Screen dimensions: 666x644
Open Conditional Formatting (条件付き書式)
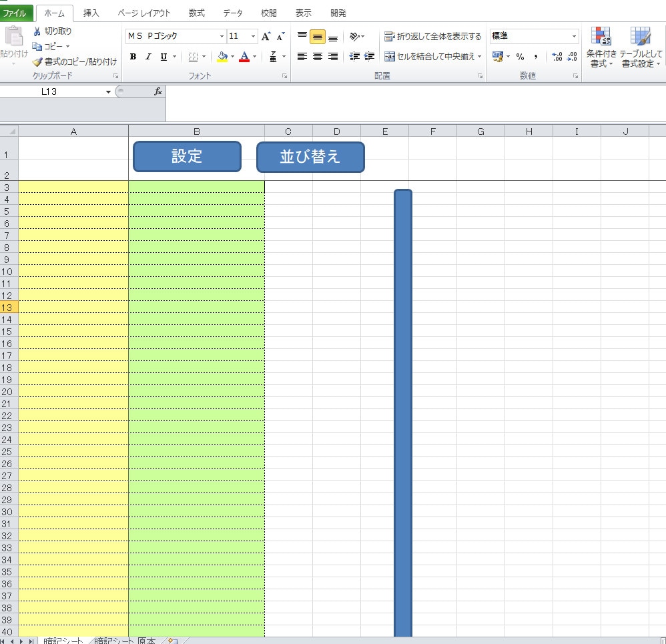[601, 47]
